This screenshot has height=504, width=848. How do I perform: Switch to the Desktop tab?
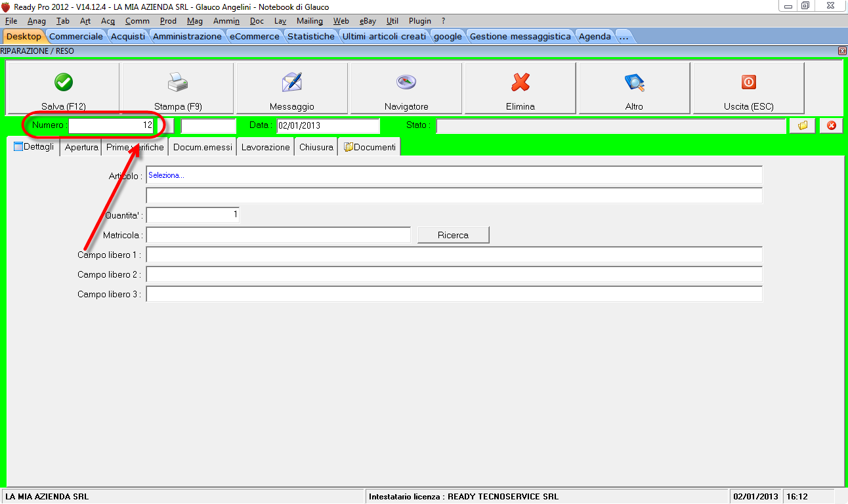click(x=24, y=36)
